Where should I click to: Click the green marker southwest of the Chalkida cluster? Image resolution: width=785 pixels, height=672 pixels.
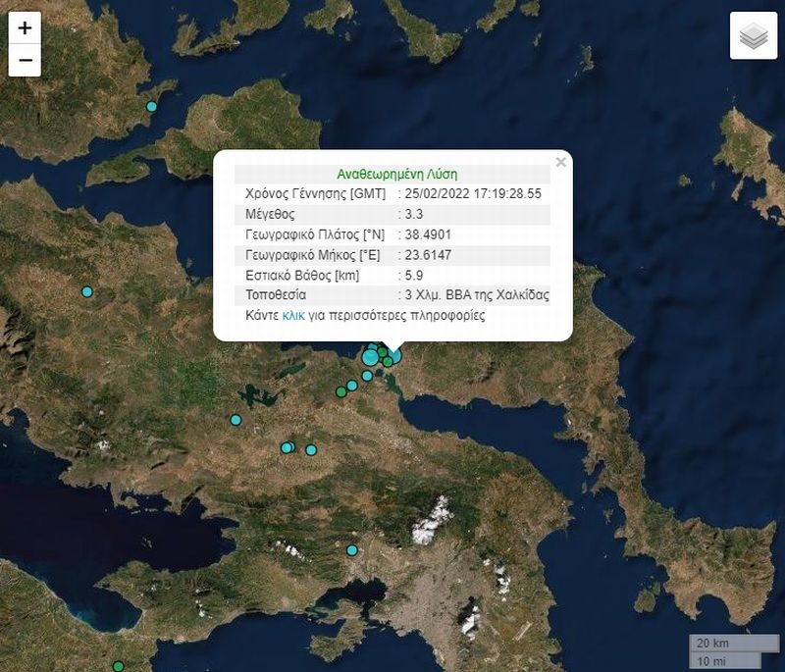tap(340, 391)
